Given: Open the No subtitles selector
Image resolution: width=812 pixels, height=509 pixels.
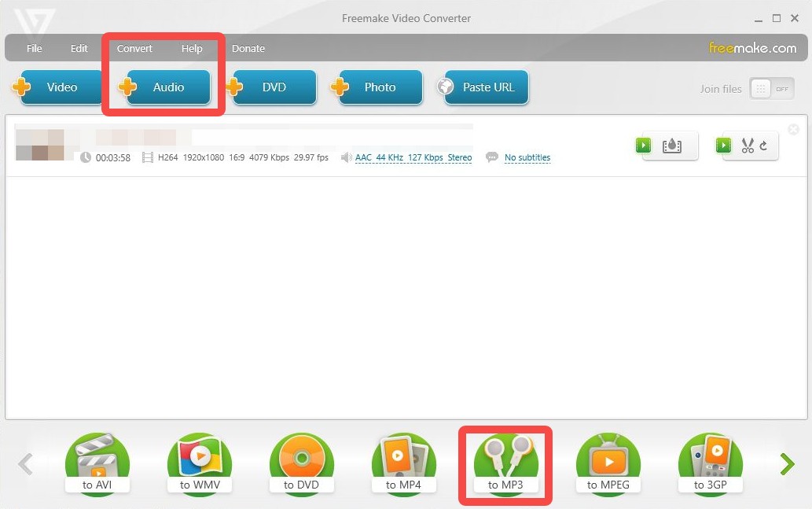Looking at the screenshot, I should click(x=527, y=157).
